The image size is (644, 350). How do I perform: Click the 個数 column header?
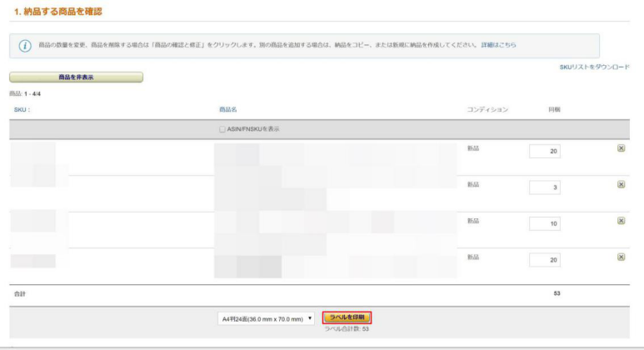(554, 110)
